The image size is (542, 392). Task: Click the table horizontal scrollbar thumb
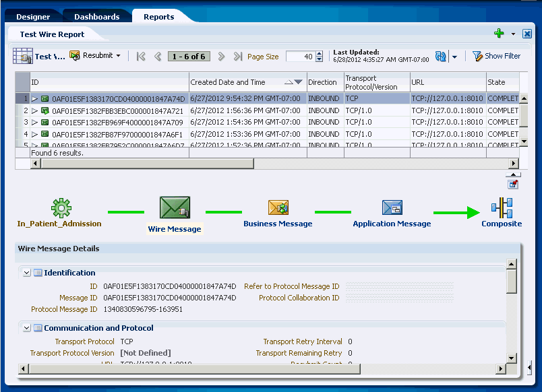pos(148,164)
